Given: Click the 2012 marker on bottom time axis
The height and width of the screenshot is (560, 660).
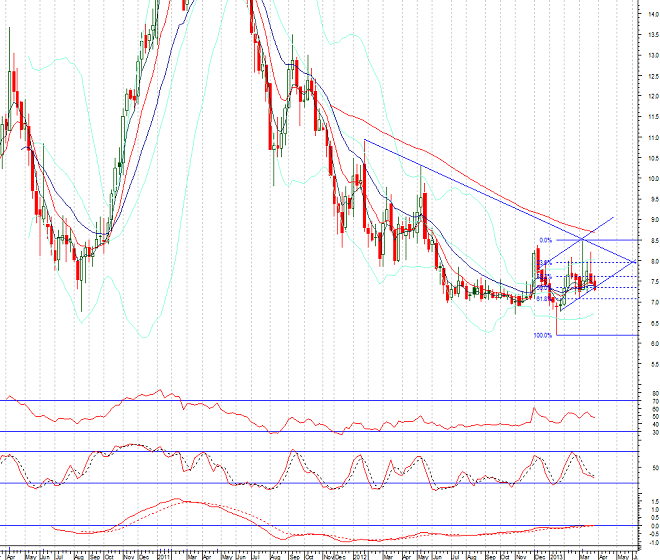Looking at the screenshot, I should pyautogui.click(x=362, y=551).
